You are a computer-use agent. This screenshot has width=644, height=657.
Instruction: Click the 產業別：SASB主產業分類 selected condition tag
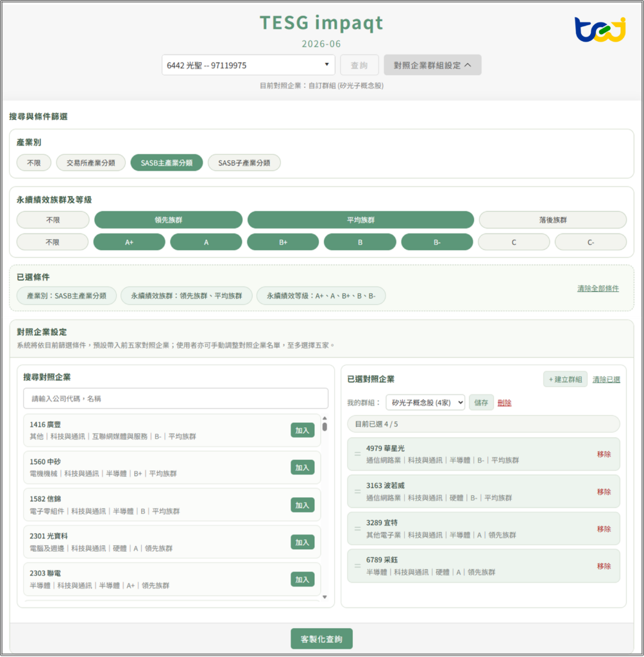tap(67, 295)
